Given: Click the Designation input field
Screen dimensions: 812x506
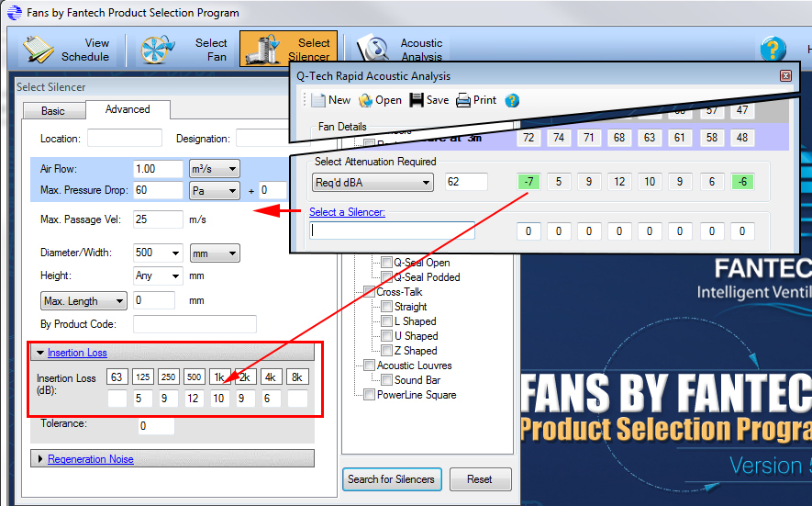Looking at the screenshot, I should coord(263,139).
